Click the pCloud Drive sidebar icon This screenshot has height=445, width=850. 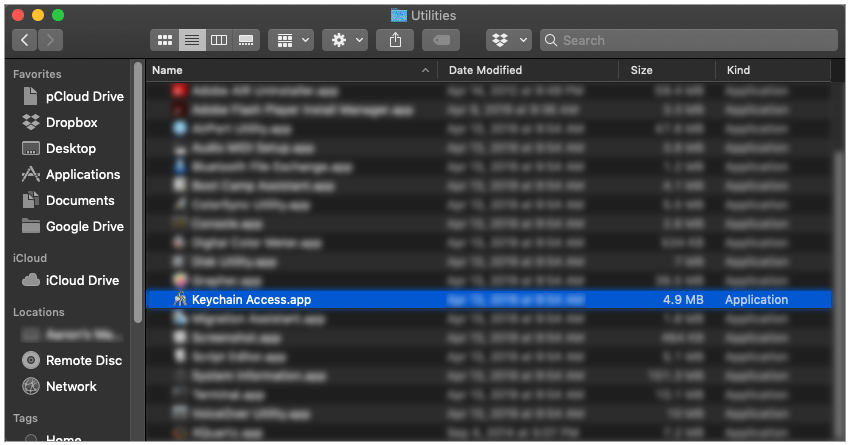(30, 96)
